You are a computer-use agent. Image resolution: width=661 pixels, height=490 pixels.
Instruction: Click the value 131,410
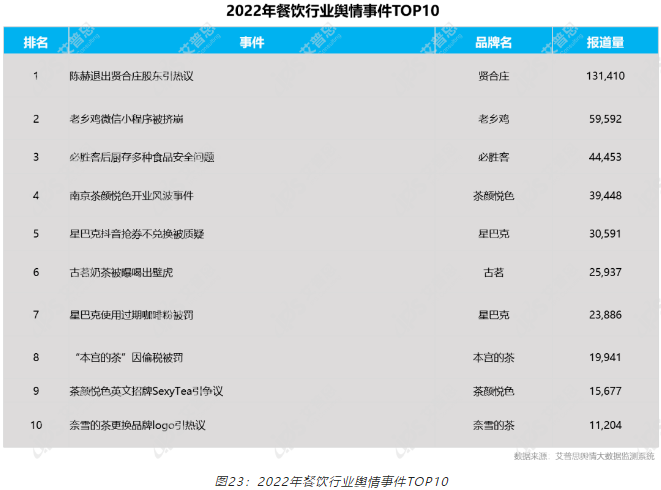coord(605,76)
